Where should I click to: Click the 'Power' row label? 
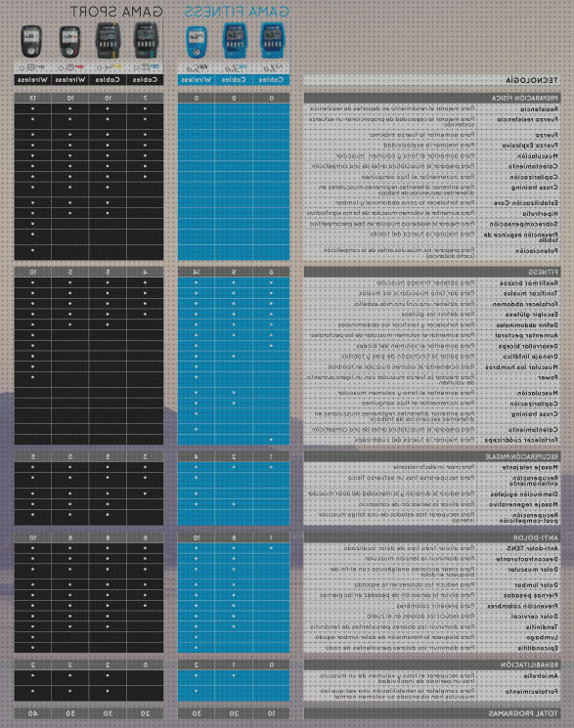click(549, 377)
